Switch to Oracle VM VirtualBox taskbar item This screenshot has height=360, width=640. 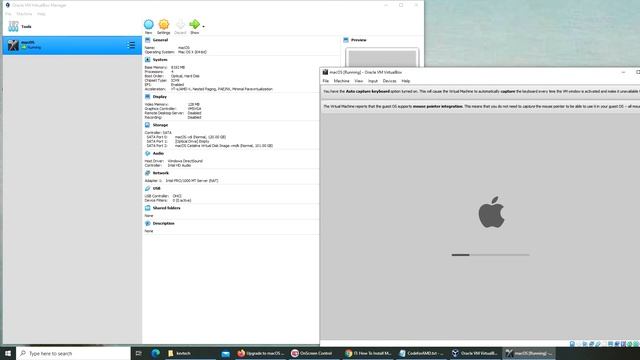click(x=475, y=353)
